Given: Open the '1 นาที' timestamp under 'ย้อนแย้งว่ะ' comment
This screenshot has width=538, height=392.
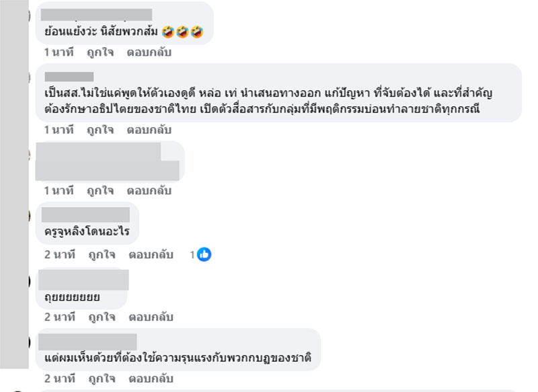Looking at the screenshot, I should [59, 51].
